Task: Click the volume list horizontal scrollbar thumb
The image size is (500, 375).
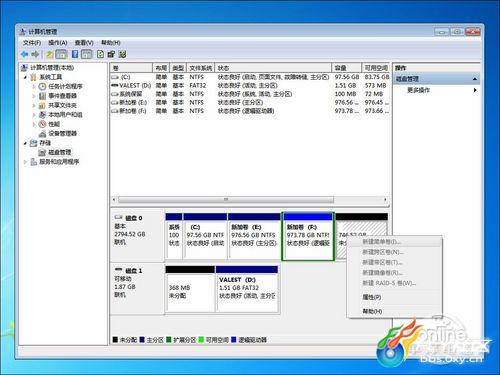Action: [x=226, y=200]
